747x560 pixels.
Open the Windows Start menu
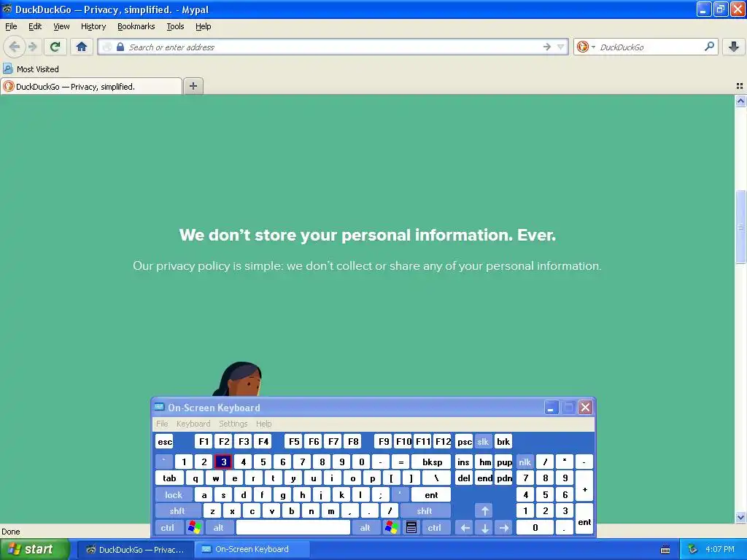[x=34, y=549]
